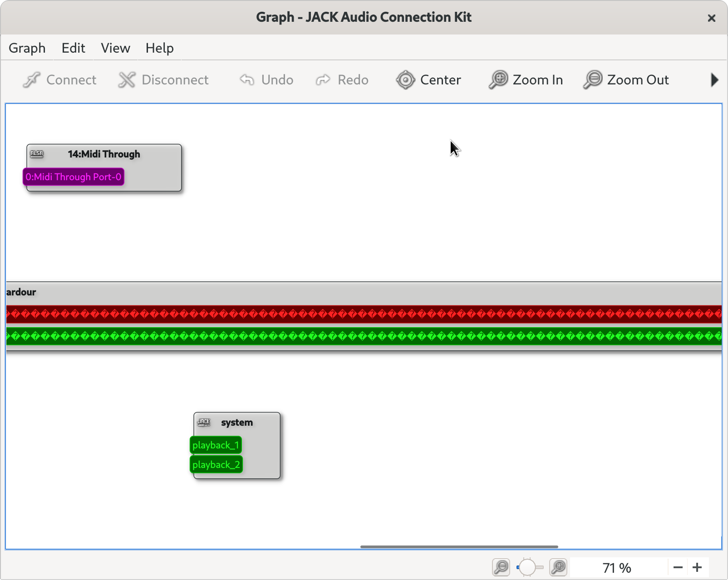Open the Help menu

pyautogui.click(x=160, y=48)
